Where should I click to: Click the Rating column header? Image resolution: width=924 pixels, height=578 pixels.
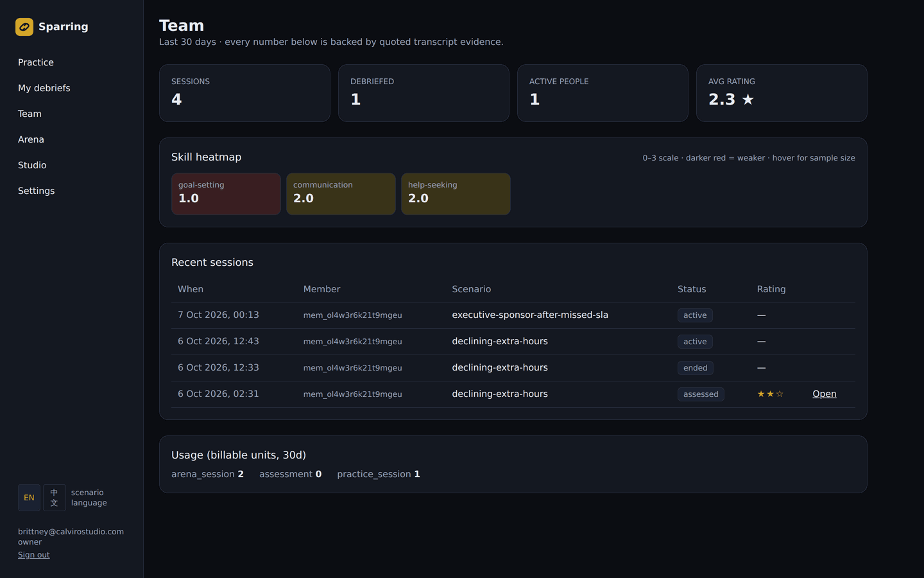click(x=771, y=289)
